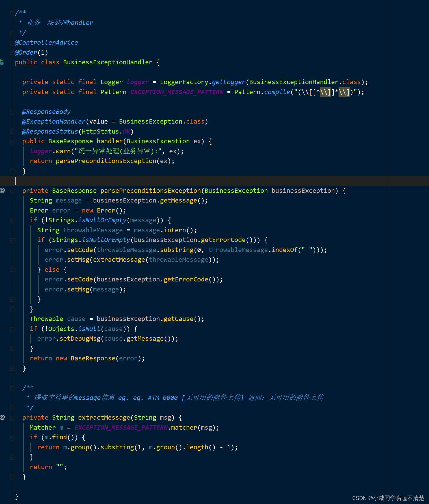This screenshot has width=429, height=504.
Task: Click the compile method after Pattern.
Action: pyautogui.click(x=277, y=92)
